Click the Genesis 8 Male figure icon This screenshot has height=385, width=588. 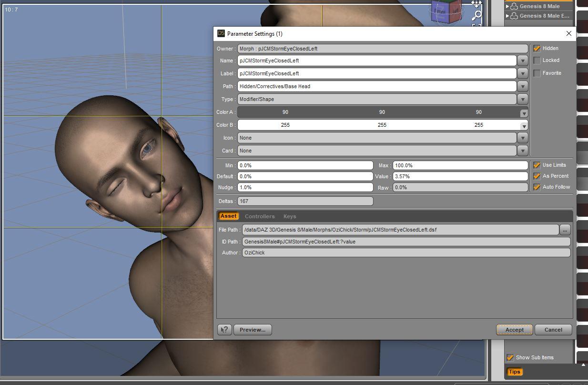tap(514, 6)
